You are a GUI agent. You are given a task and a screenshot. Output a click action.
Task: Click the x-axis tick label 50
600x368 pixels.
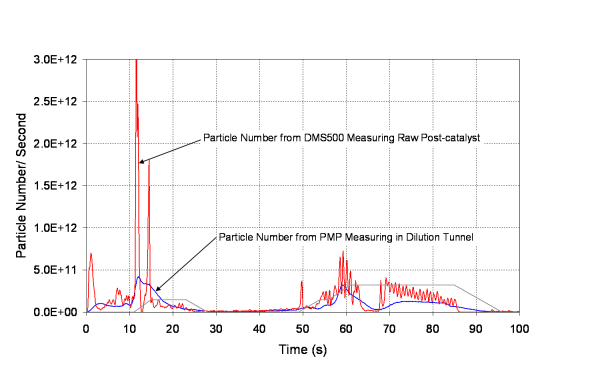click(x=303, y=329)
